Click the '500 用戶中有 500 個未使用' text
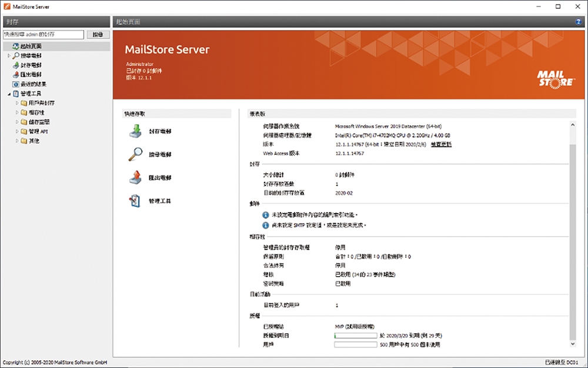The width and height of the screenshot is (588, 368). coord(410,344)
